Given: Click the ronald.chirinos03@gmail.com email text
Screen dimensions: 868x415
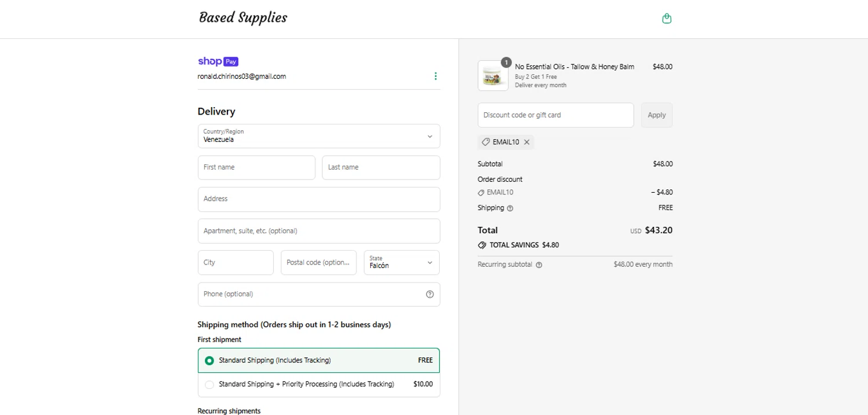Looking at the screenshot, I should pyautogui.click(x=242, y=76).
